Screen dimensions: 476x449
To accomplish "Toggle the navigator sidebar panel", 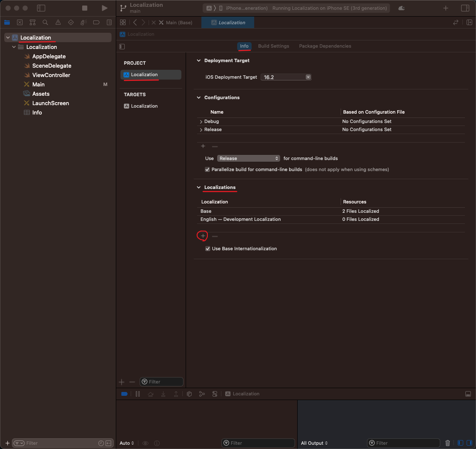I will pyautogui.click(x=41, y=8).
